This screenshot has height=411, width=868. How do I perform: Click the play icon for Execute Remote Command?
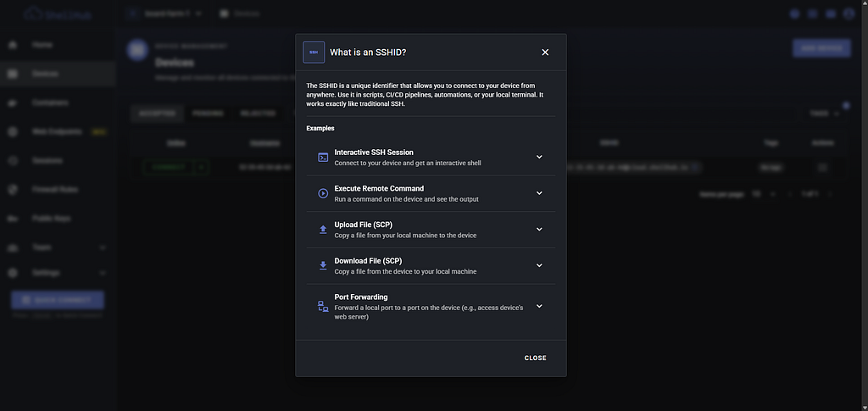[x=323, y=193]
